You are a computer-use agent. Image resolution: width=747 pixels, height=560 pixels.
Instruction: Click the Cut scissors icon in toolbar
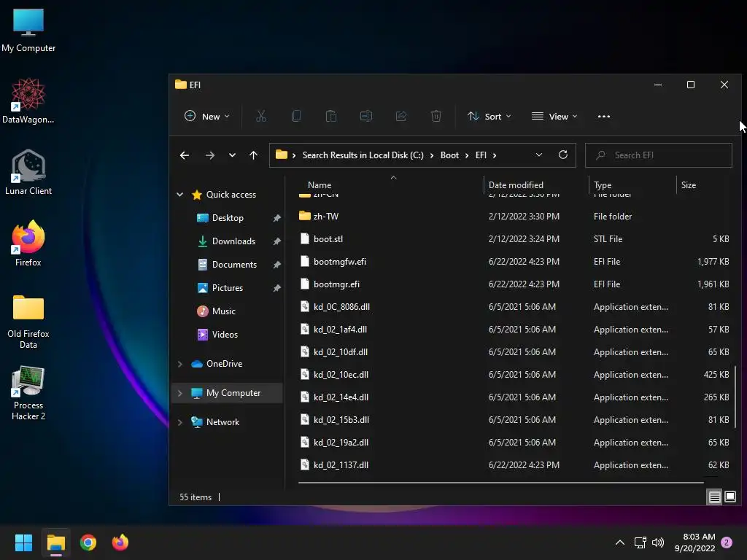click(x=260, y=116)
